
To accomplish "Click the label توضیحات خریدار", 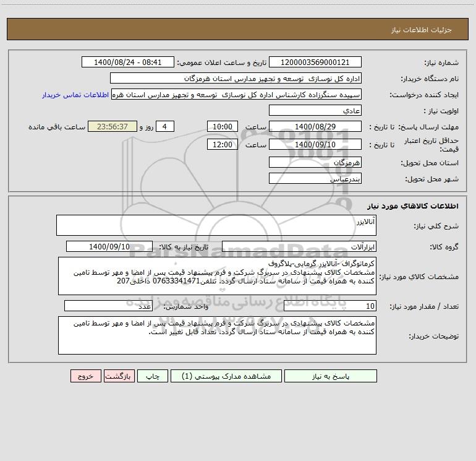I will pos(434,336).
